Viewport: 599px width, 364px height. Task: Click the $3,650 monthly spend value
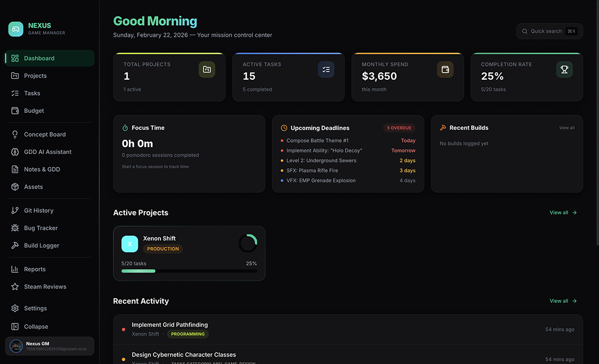(379, 76)
